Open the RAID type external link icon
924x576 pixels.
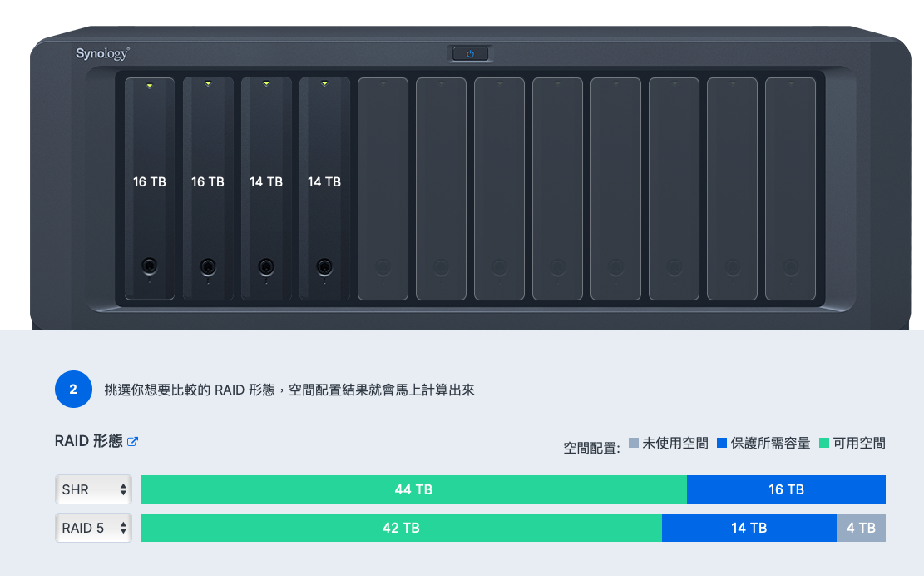(132, 442)
